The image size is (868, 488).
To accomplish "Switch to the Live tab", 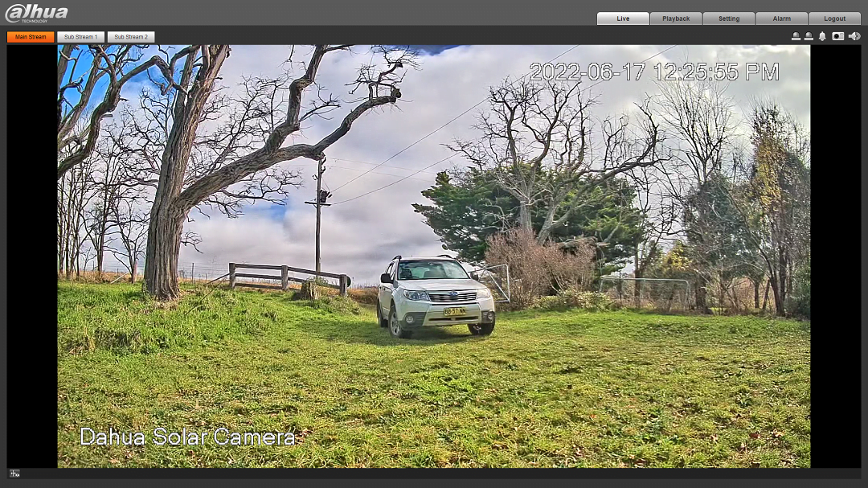I will 623,18.
